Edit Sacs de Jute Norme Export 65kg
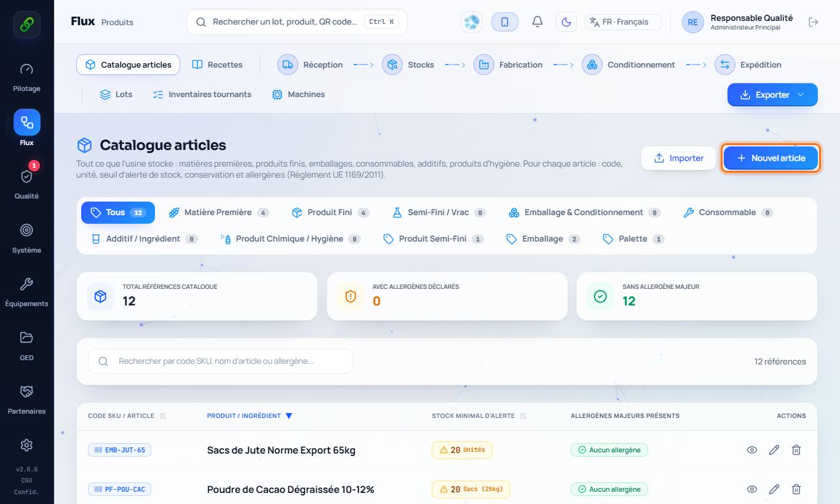 coord(774,450)
